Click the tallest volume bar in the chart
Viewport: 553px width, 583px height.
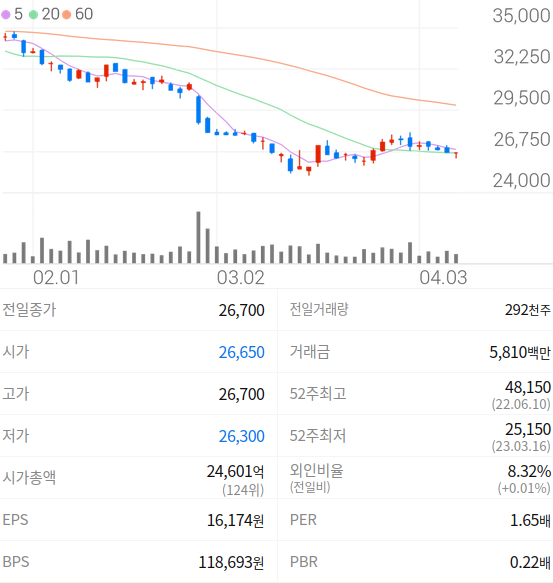(199, 238)
